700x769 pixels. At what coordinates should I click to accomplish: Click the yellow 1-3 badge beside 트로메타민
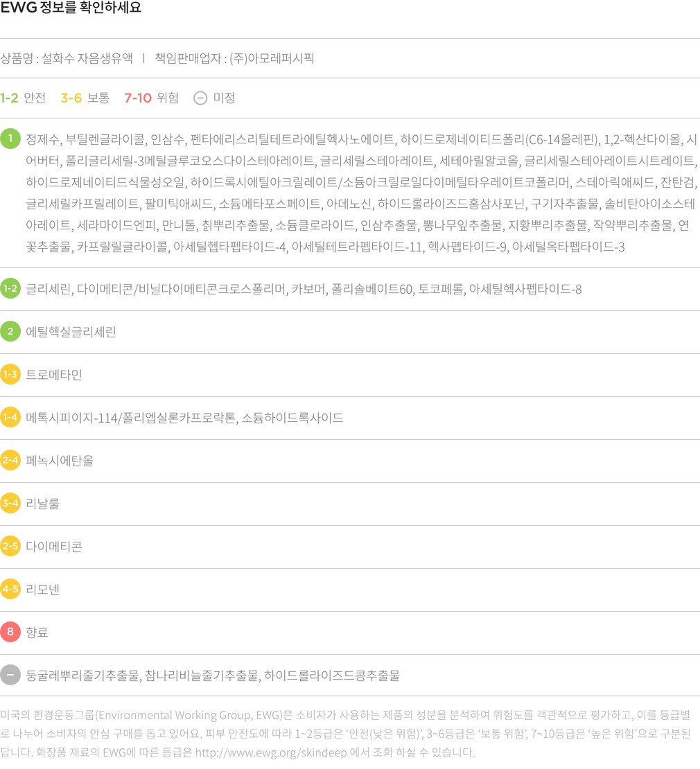click(10, 374)
